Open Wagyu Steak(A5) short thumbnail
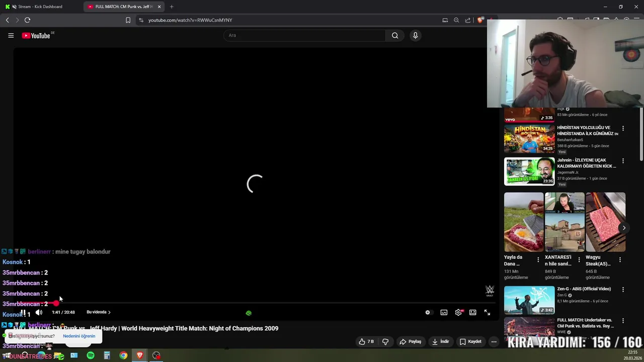This screenshot has width=644, height=362. pos(605,222)
